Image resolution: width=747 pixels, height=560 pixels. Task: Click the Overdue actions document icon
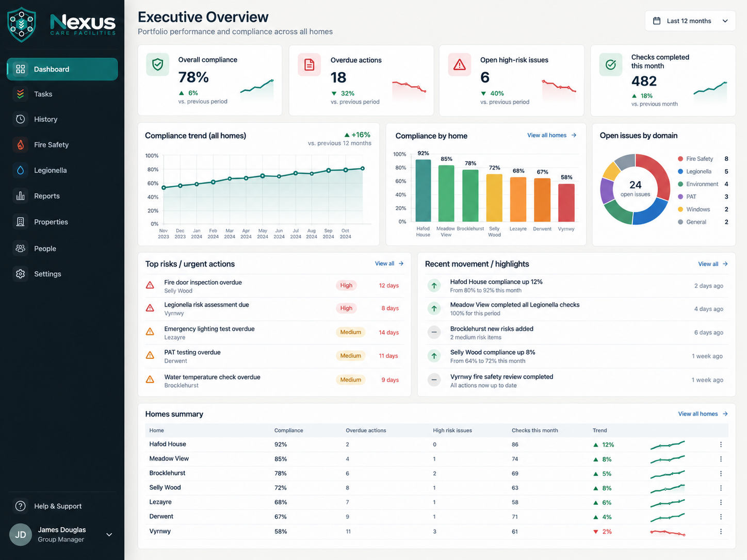pyautogui.click(x=309, y=64)
